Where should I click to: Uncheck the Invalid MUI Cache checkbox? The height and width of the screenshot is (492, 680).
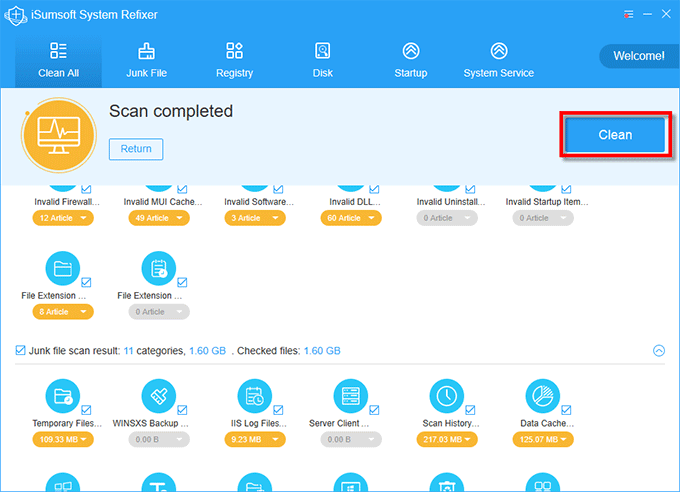(x=182, y=189)
